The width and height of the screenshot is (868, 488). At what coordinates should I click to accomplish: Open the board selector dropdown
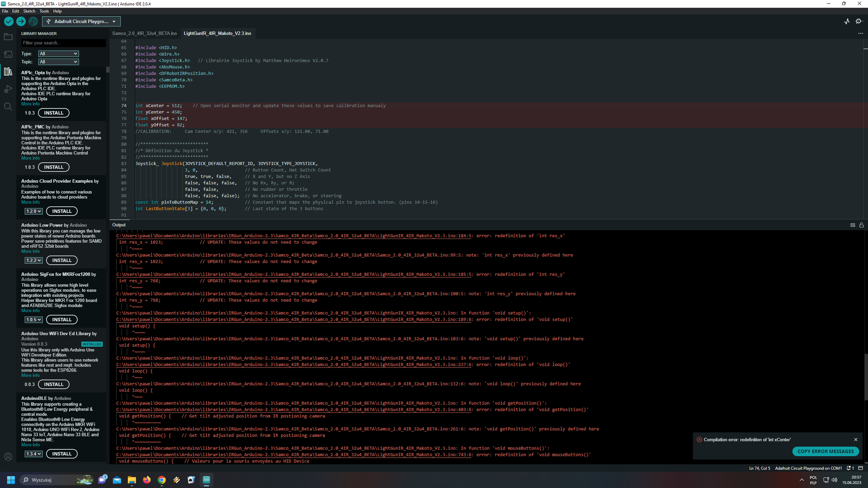[x=81, y=21]
